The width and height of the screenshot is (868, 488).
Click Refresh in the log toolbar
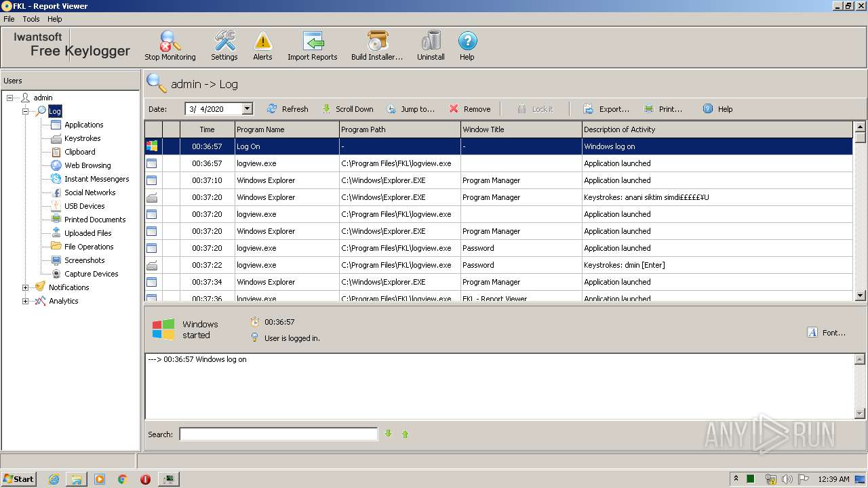coord(288,108)
